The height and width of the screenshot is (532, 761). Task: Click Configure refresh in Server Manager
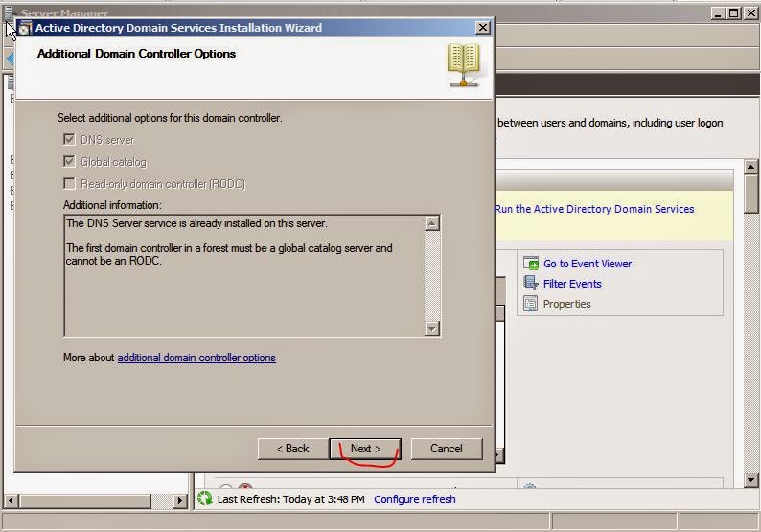coord(414,499)
